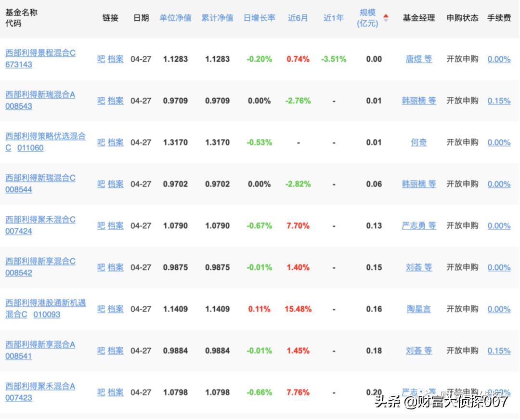
Task: View fund manager 韩丽楠 等 profile
Action: pyautogui.click(x=418, y=101)
